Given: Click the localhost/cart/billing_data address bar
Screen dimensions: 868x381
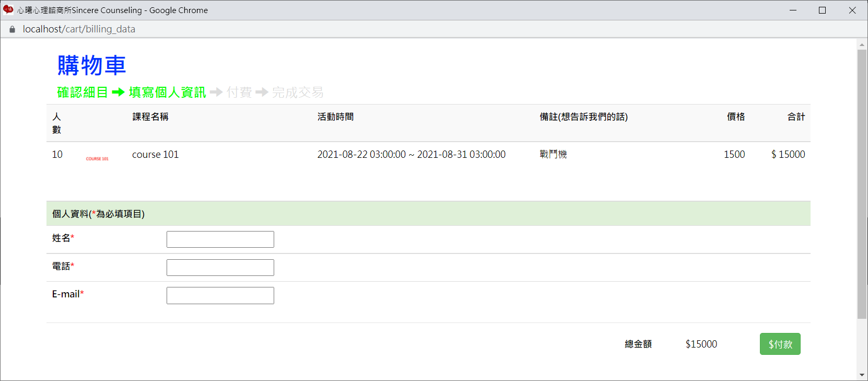Looking at the screenshot, I should point(79,29).
